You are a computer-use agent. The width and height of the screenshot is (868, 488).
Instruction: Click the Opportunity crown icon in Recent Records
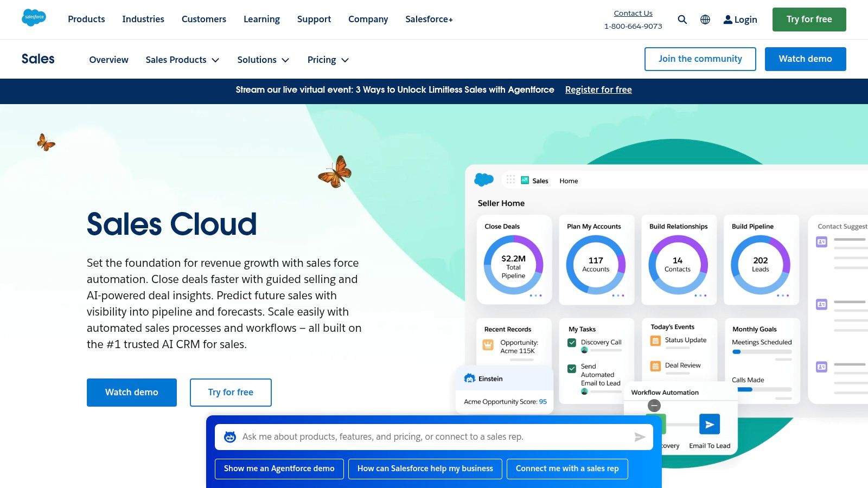(488, 345)
